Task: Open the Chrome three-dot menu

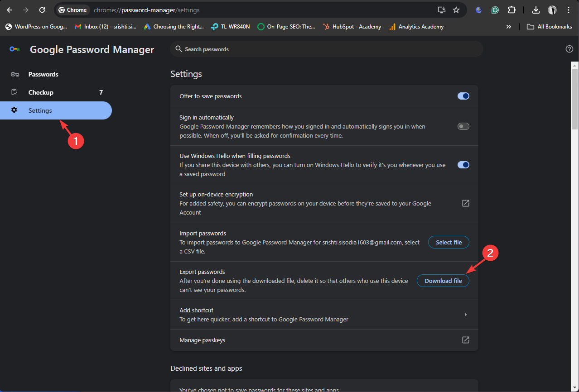Action: pos(568,10)
